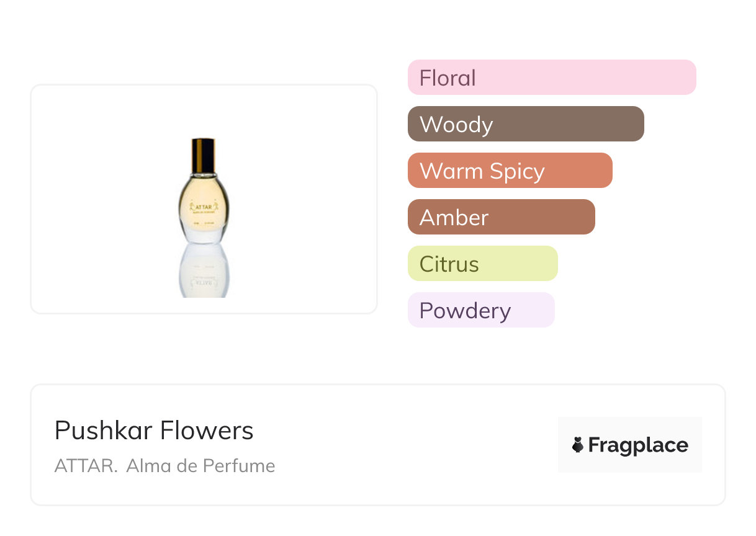Click the word "Powdery" in the last bar
Viewport: 756px width, 536px height.
[x=465, y=311]
